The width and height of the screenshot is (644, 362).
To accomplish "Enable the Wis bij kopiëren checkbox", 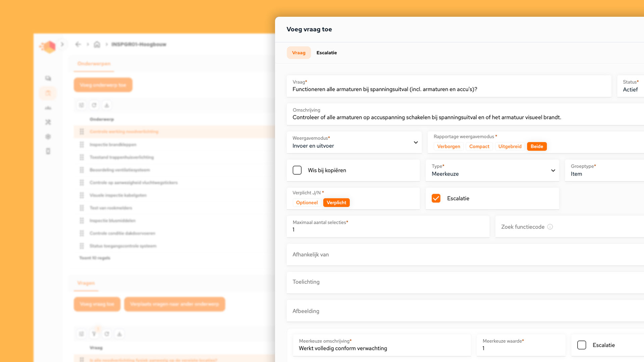I will (297, 170).
